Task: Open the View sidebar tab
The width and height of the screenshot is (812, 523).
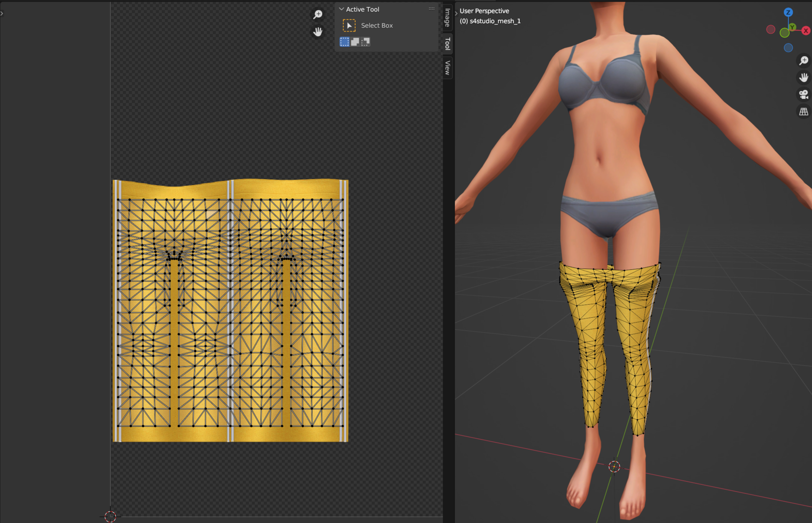Action: point(448,68)
